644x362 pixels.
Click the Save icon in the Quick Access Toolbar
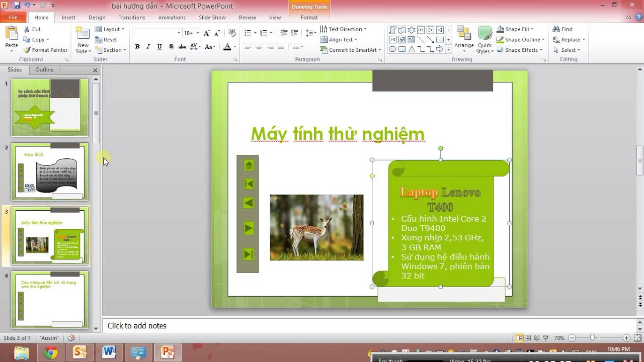pyautogui.click(x=17, y=6)
